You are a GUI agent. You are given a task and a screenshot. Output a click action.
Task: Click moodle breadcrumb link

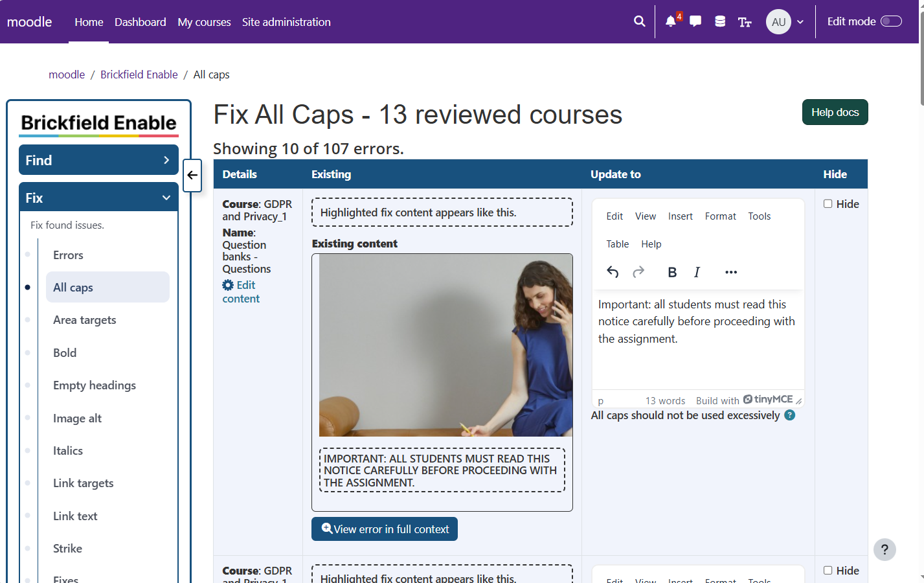(x=67, y=74)
